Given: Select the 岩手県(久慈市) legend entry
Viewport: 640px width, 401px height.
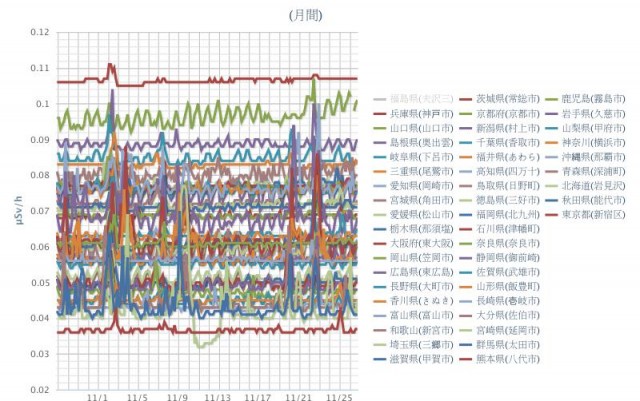Looking at the screenshot, I should (585, 114).
